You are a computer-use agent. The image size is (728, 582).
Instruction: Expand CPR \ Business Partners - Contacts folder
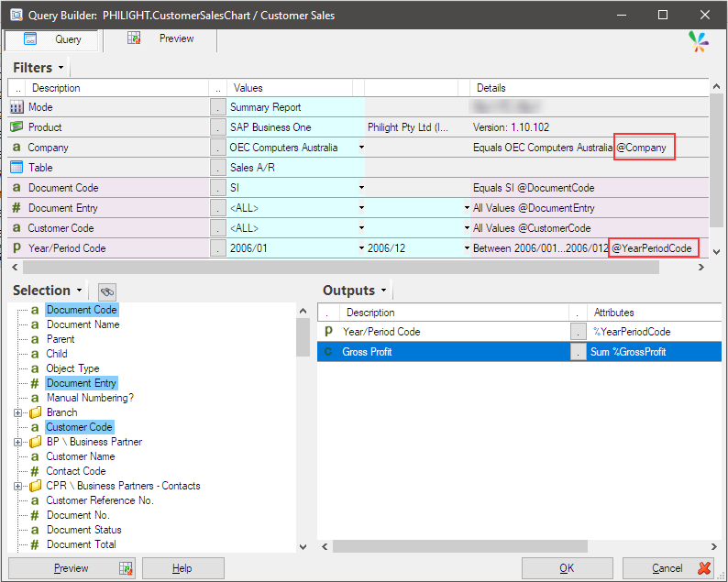(x=17, y=486)
